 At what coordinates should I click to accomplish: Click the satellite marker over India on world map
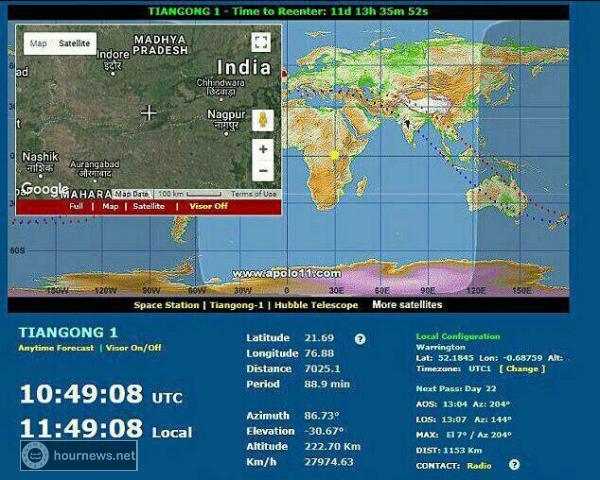[x=408, y=124]
